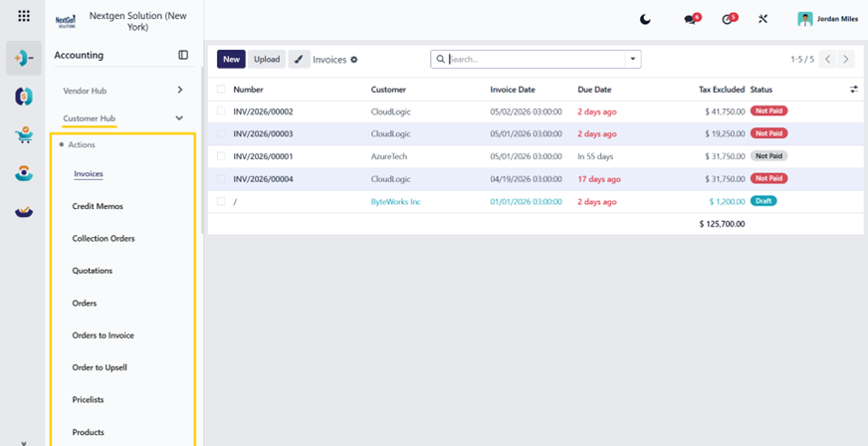This screenshot has width=868, height=446.
Task: Click the paintbrush icon next to Upload
Action: click(299, 59)
